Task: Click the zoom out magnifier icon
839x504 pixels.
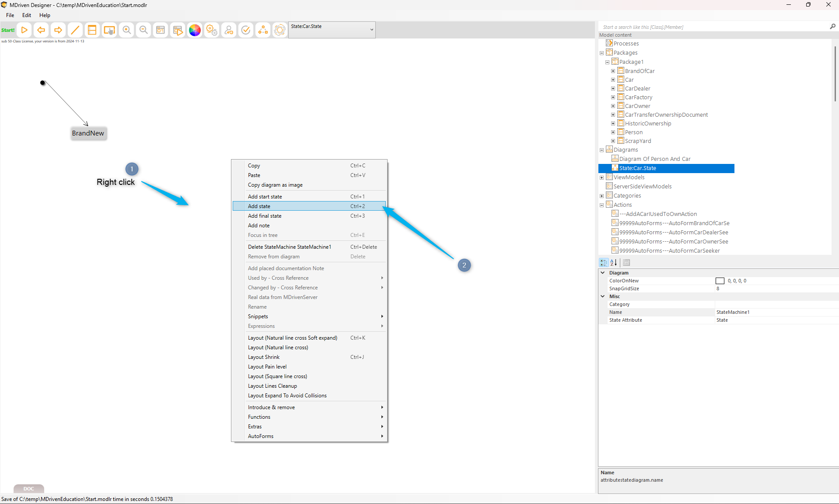Action: click(x=143, y=30)
